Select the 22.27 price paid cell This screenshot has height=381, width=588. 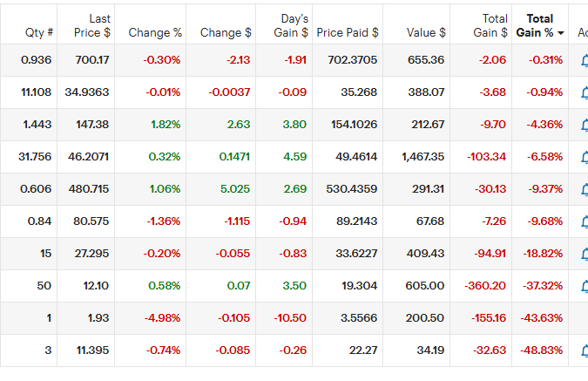click(348, 350)
